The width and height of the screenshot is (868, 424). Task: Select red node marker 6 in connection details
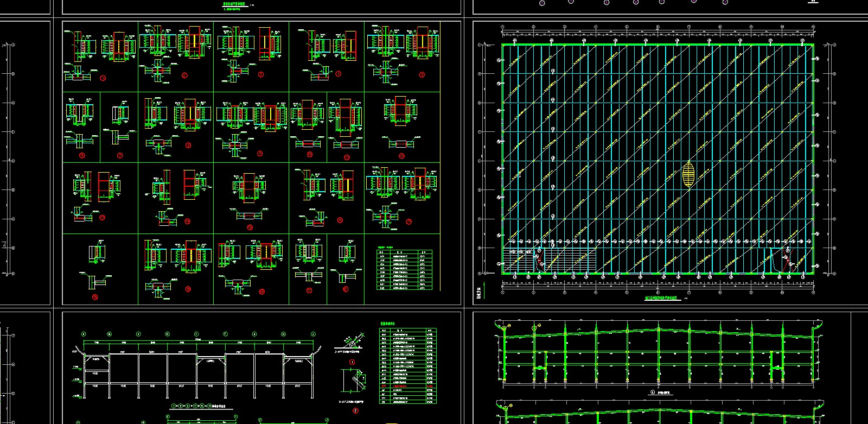[82, 155]
